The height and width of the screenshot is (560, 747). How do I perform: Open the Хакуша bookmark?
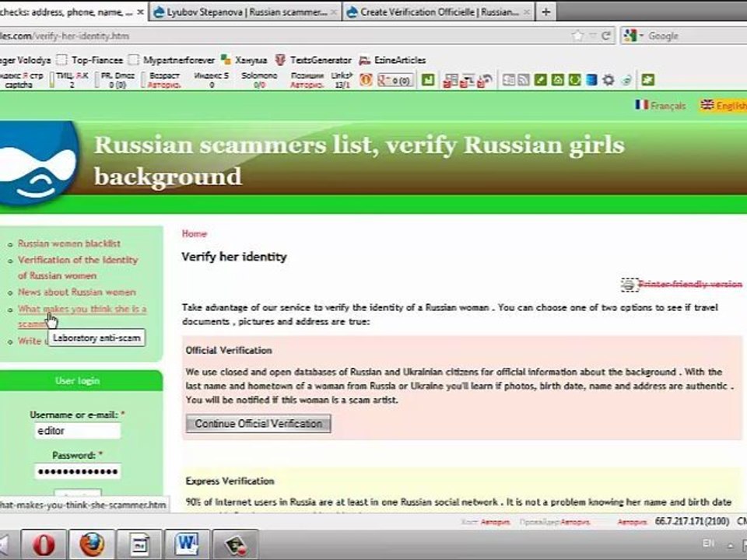tap(245, 60)
